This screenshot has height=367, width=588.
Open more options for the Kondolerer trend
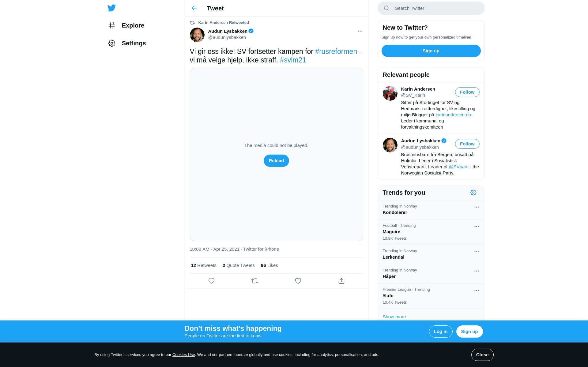477,207
